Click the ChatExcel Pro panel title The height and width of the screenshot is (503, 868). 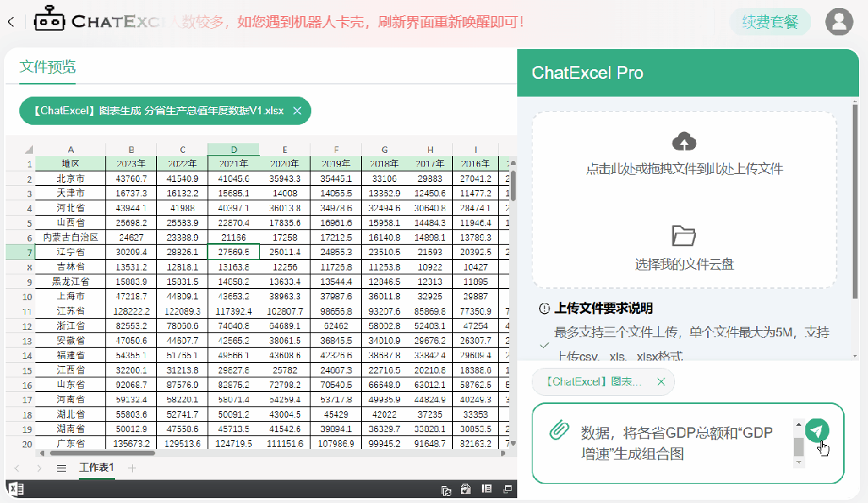[587, 73]
